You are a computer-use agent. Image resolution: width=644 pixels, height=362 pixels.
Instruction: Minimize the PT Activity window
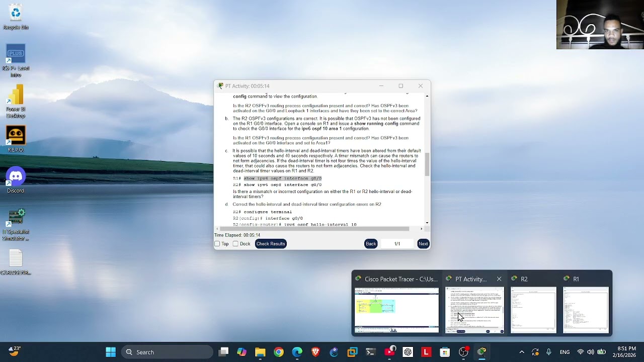(x=381, y=86)
